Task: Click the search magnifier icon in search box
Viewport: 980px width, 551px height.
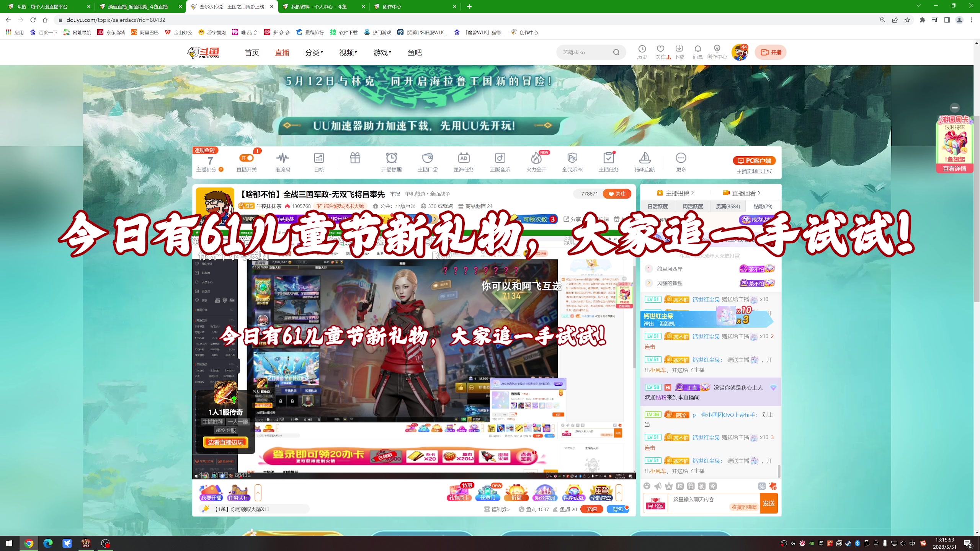Action: 616,52
